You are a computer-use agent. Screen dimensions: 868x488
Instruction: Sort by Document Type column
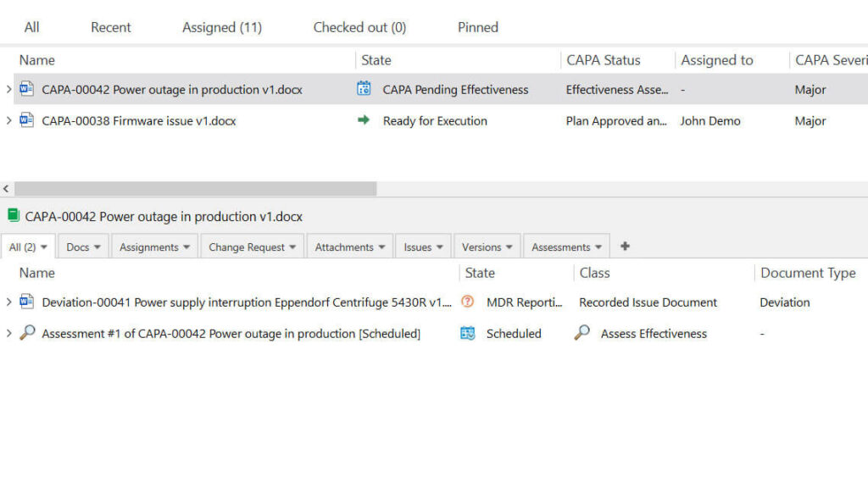point(808,273)
